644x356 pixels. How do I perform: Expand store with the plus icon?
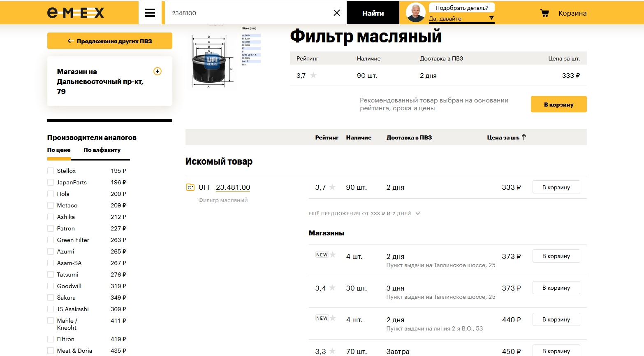click(x=157, y=71)
